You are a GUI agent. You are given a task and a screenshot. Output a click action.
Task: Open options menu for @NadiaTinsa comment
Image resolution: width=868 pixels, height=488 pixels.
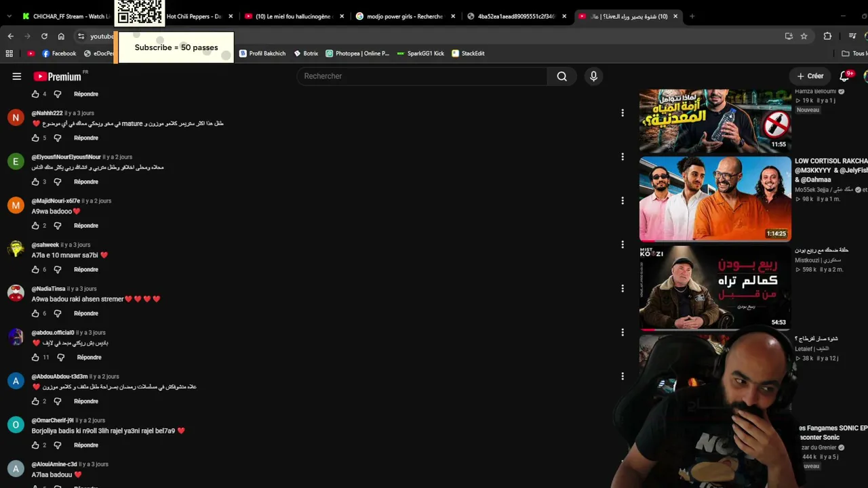click(x=623, y=289)
